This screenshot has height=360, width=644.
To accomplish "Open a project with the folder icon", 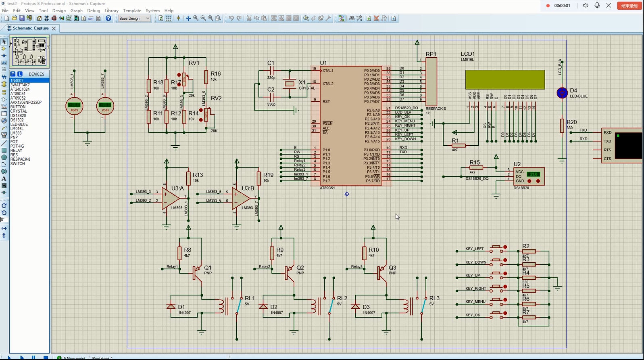I will coord(14,18).
